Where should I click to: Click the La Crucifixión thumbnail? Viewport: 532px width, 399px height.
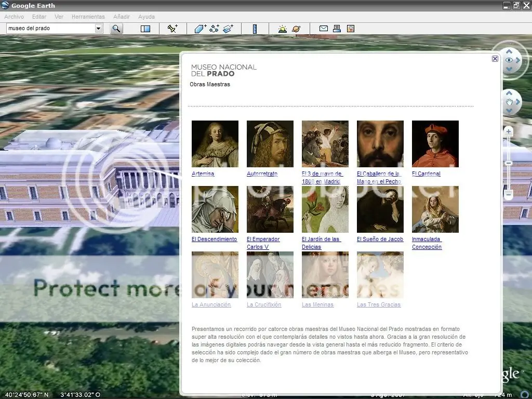point(270,275)
